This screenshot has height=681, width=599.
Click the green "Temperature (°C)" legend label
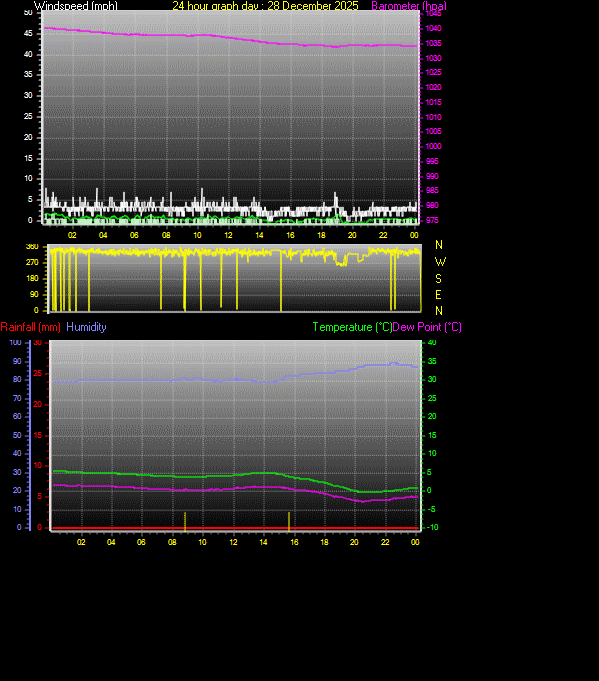[x=352, y=327]
